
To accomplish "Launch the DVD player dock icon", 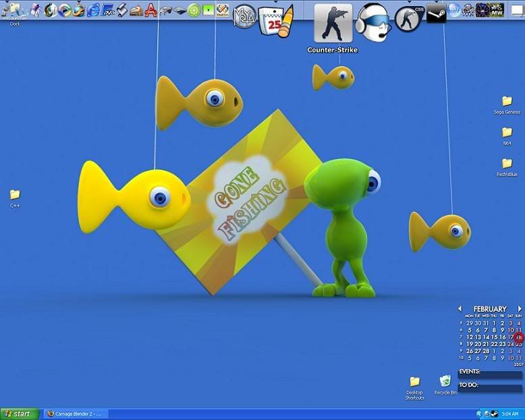I will (108, 11).
